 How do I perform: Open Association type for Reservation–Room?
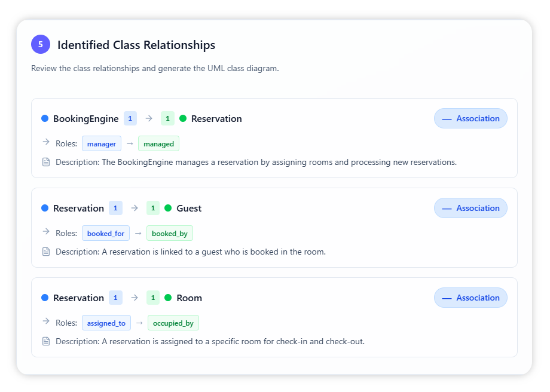(470, 298)
